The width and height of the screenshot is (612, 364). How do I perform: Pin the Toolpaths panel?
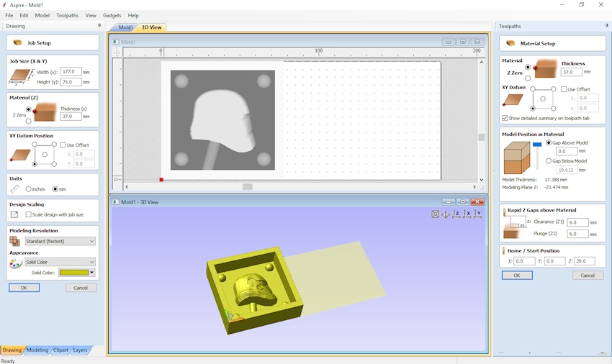pos(606,25)
